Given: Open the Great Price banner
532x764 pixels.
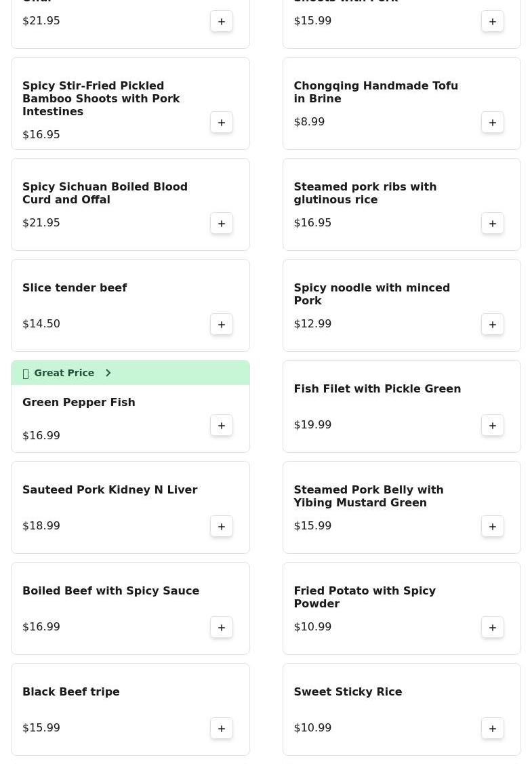Looking at the screenshot, I should [64, 373].
